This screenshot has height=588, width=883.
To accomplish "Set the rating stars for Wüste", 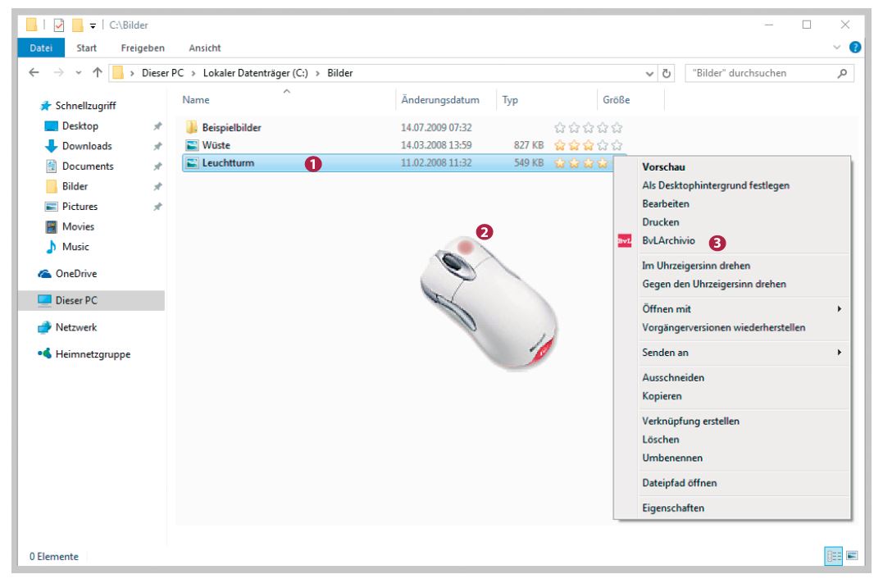I will click(x=588, y=145).
